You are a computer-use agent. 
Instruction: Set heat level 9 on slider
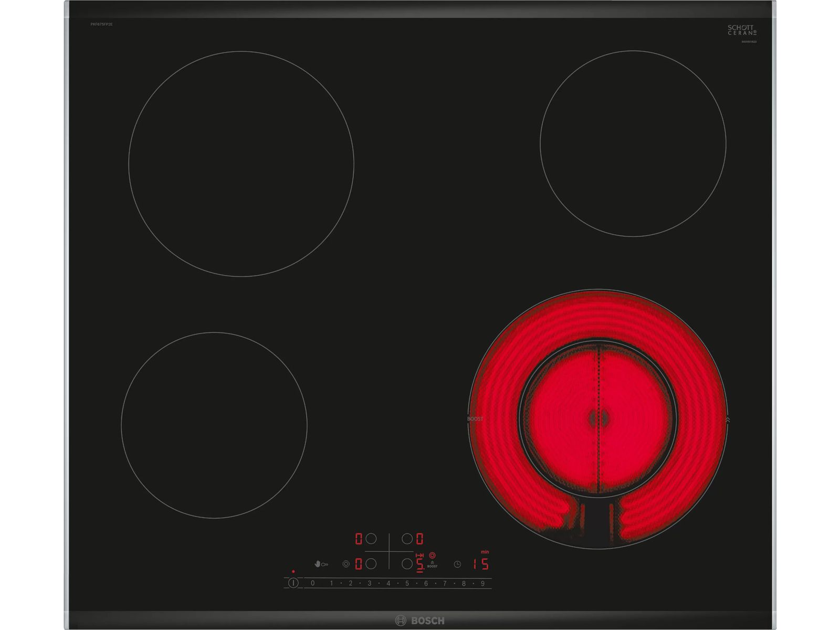482,583
